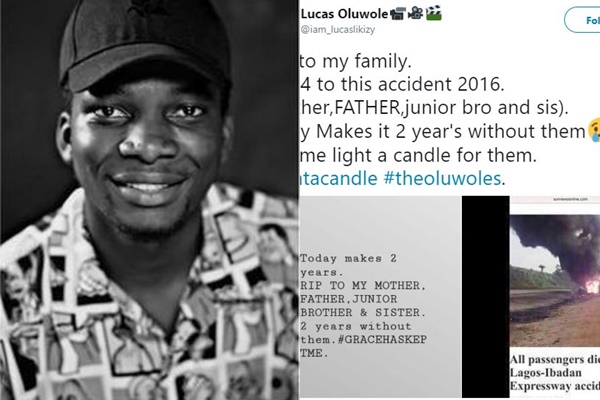Click the black cap in the portrait
The image size is (600, 400).
coord(145,44)
